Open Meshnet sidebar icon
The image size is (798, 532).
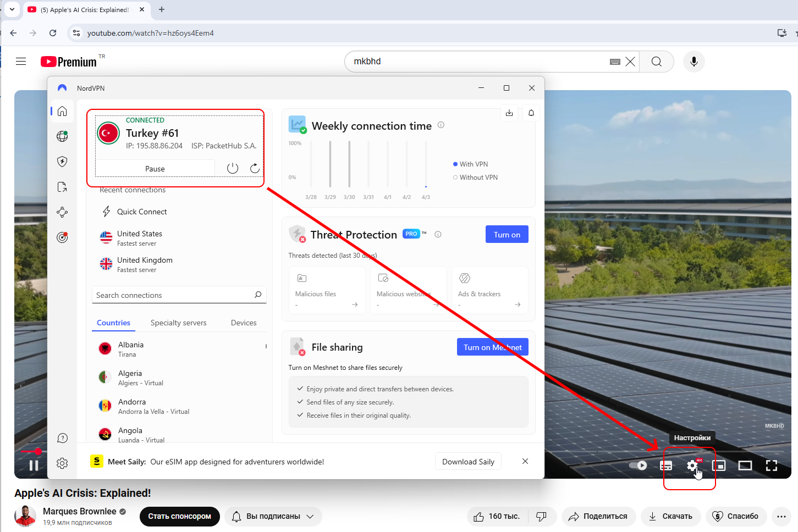[x=62, y=212]
